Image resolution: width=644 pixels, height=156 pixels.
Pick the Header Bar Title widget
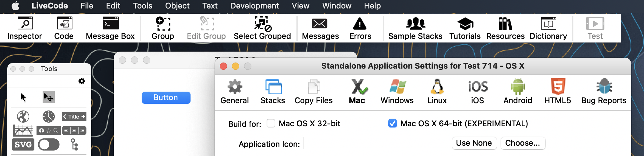coord(74,117)
